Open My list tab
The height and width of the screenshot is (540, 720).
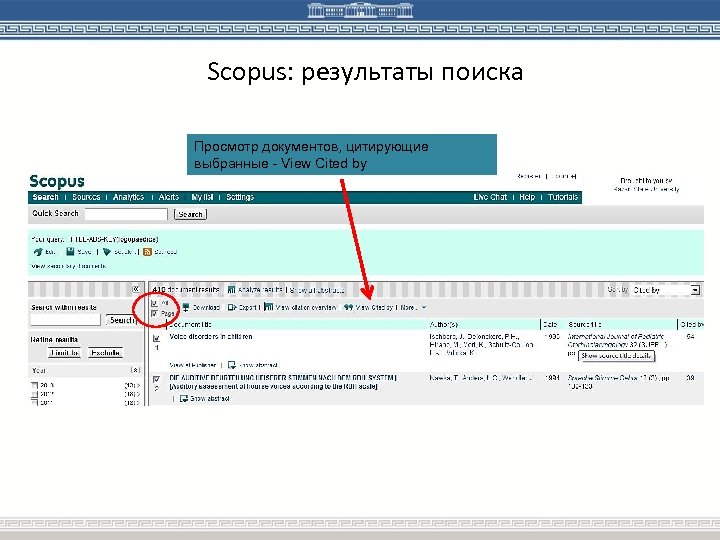click(x=202, y=197)
